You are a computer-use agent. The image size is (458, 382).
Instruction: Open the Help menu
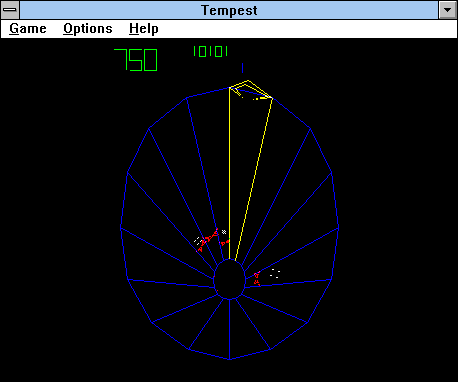144,29
